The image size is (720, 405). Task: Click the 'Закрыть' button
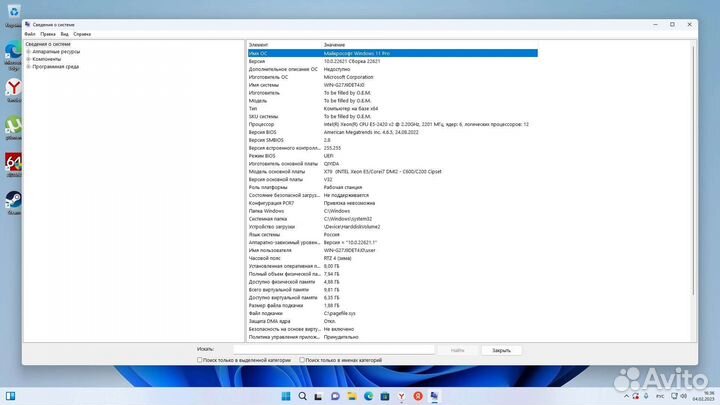coord(501,350)
